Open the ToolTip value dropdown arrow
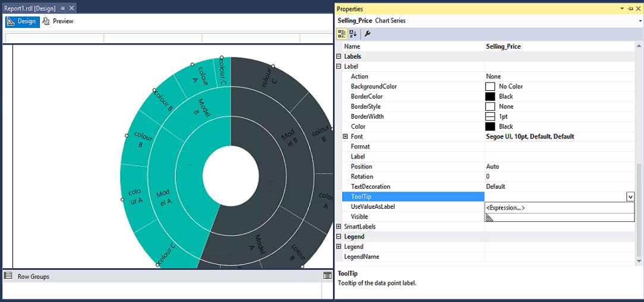This screenshot has height=302, width=644. click(x=630, y=197)
